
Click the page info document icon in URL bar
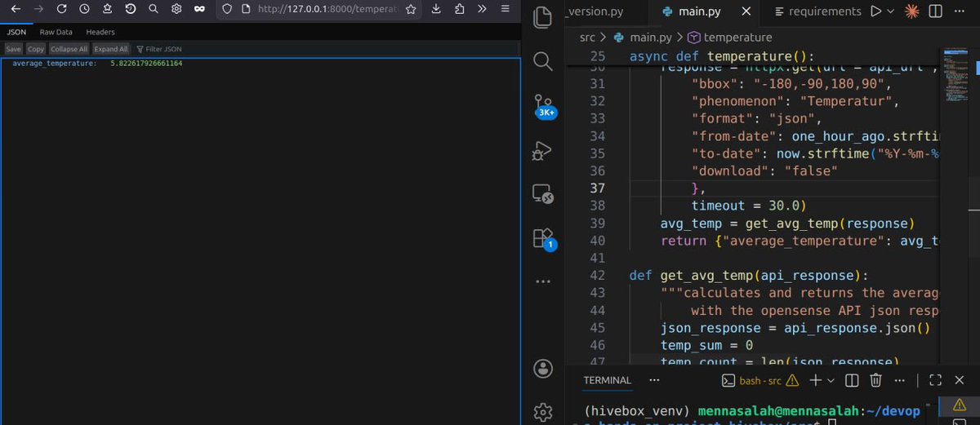click(245, 10)
